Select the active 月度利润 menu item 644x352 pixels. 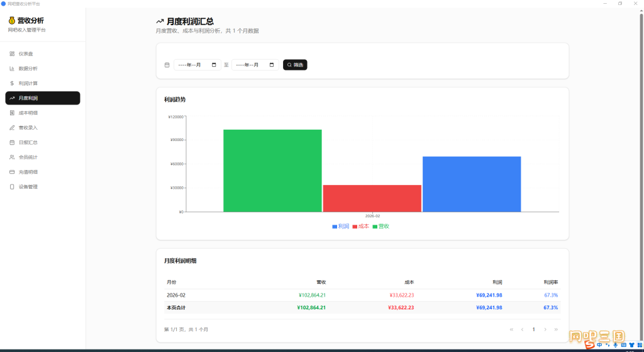pos(43,98)
